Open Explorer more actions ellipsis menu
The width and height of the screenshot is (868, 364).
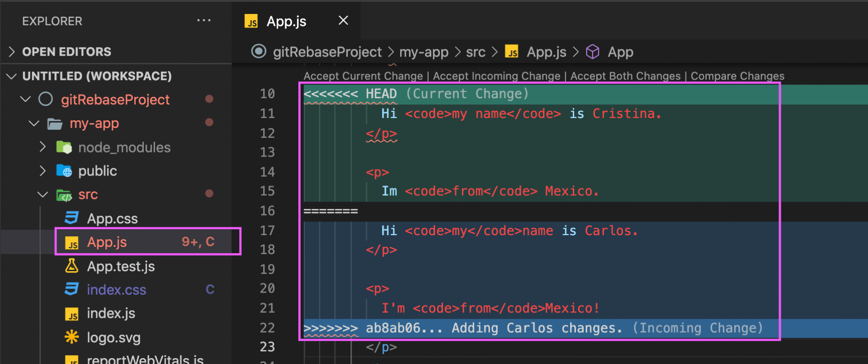[204, 20]
